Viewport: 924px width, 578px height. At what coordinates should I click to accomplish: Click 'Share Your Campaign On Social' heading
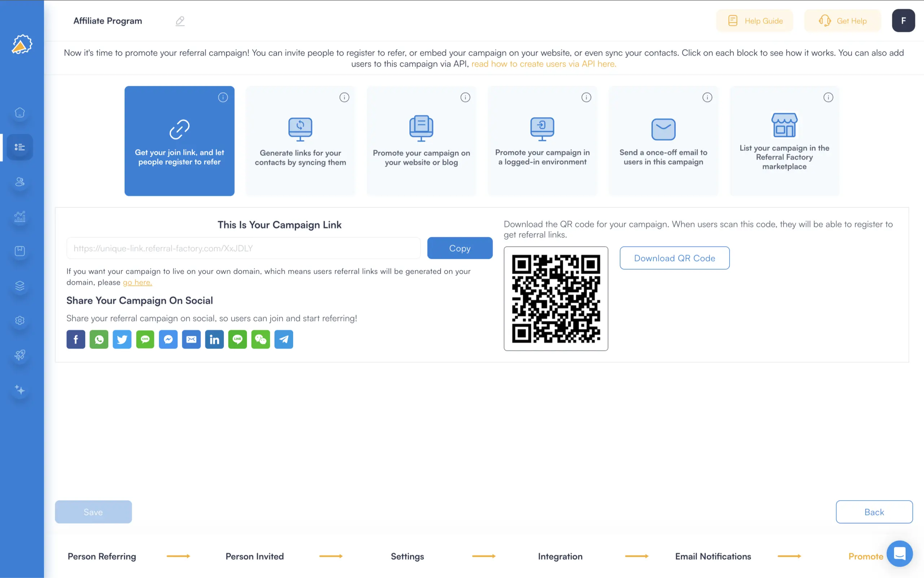pos(139,300)
